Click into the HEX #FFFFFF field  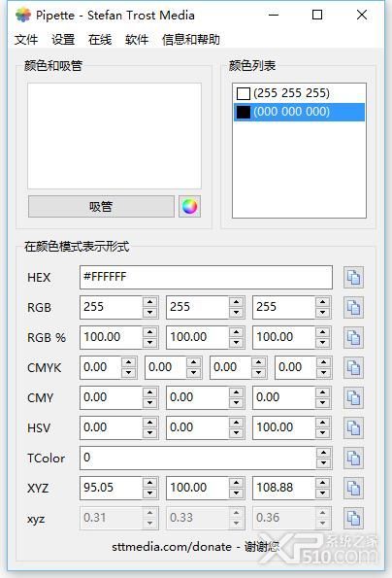click(x=206, y=277)
